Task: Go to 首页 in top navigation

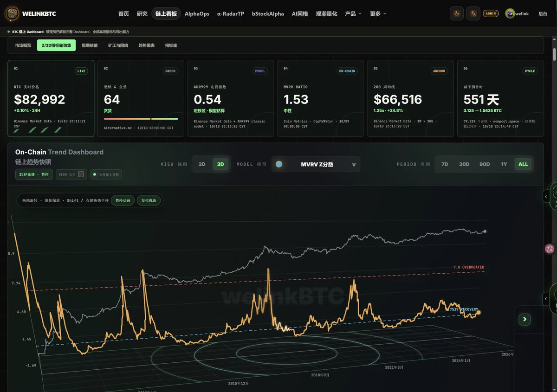Action: pos(123,13)
